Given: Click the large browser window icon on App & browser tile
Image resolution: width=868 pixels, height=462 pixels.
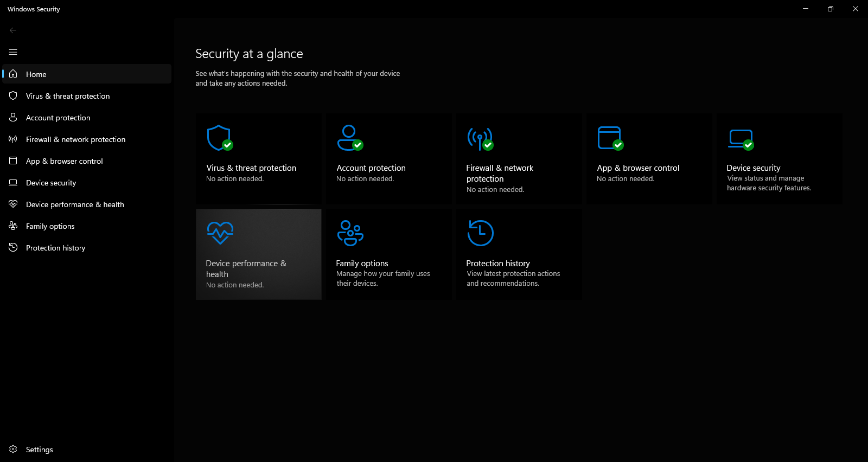Looking at the screenshot, I should click(x=610, y=138).
